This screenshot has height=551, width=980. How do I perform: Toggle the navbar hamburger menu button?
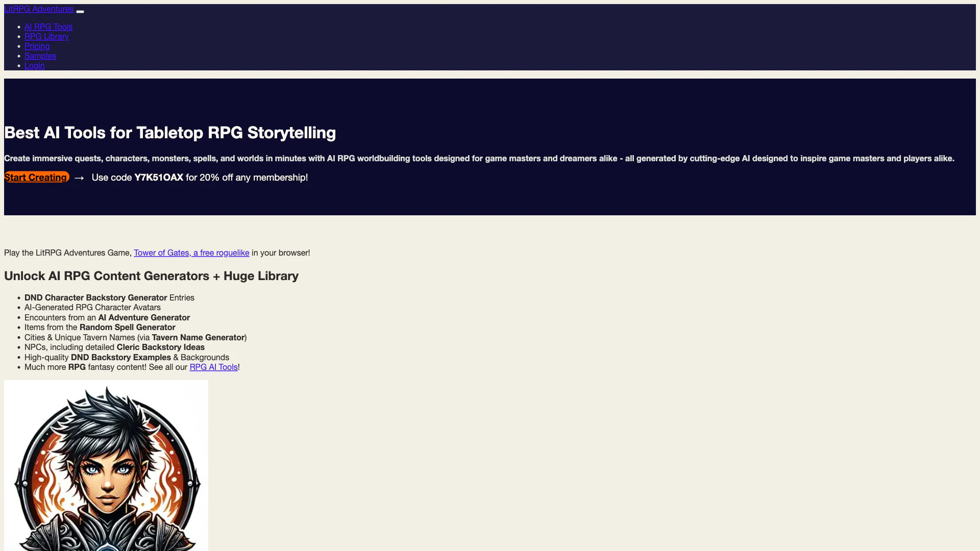(x=80, y=11)
